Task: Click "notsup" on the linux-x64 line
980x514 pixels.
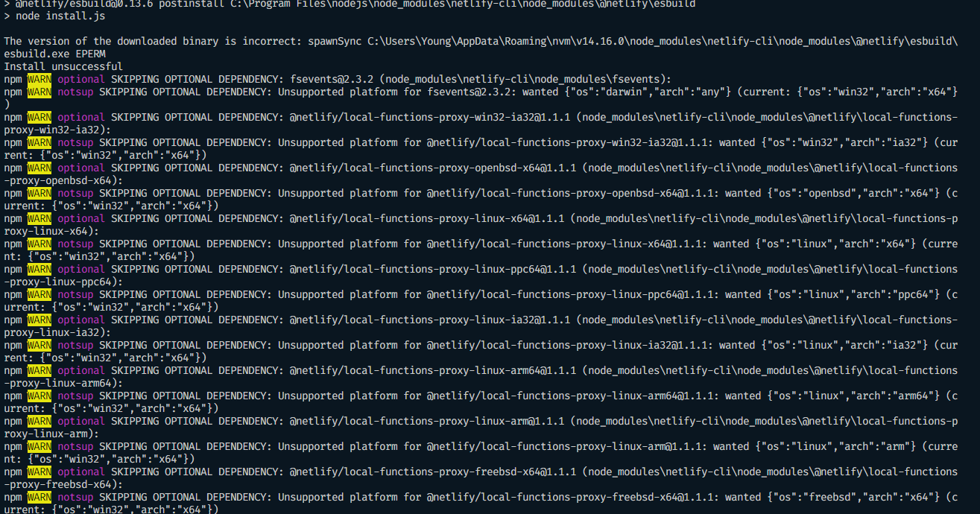Action: tap(75, 244)
